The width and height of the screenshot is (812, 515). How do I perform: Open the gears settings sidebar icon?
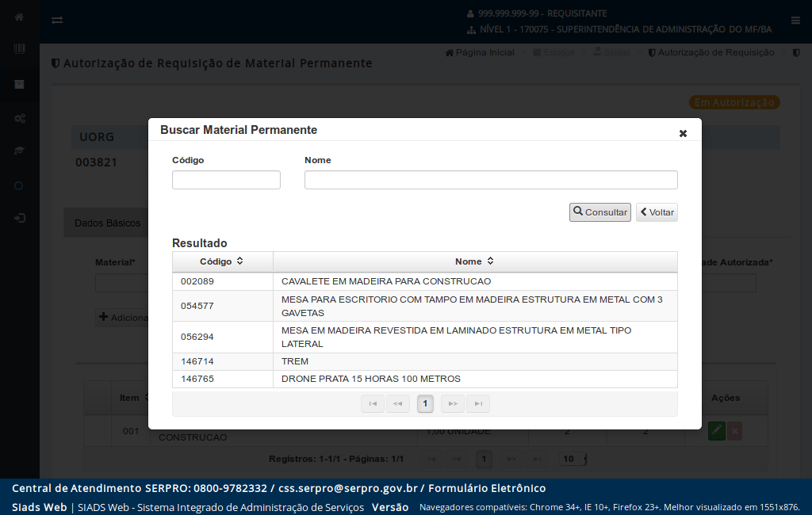pos(19,119)
